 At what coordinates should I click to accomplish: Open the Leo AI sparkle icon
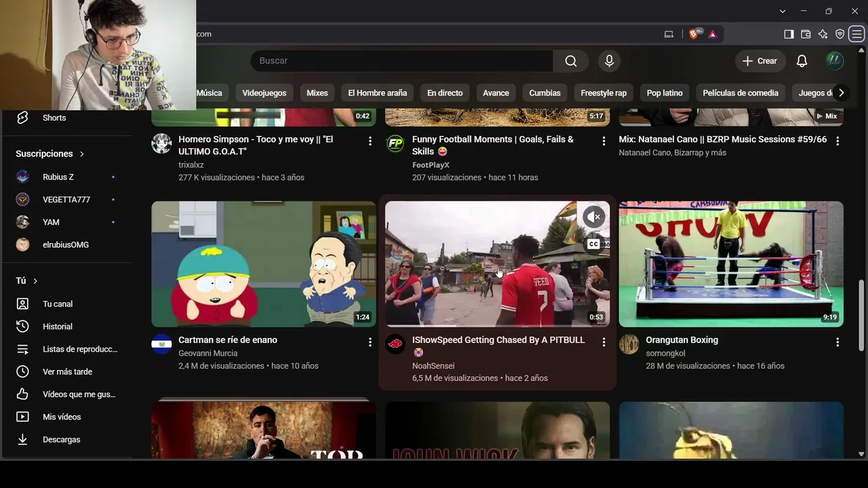(823, 34)
